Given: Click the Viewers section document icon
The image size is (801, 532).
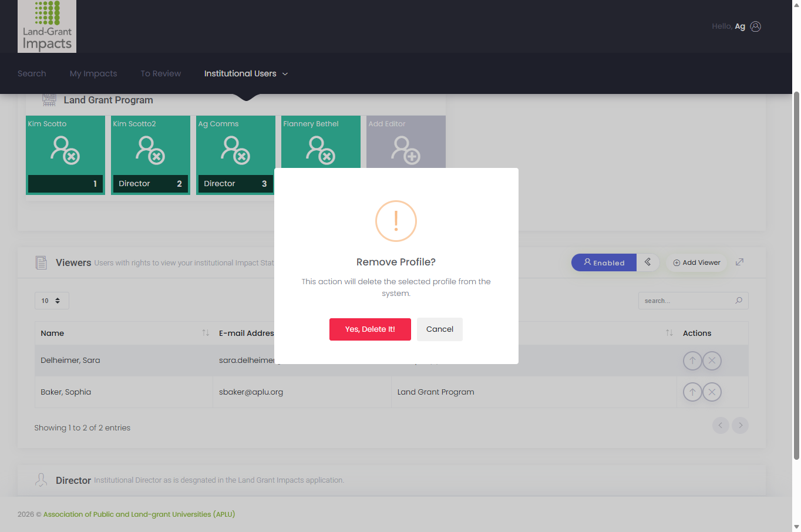Looking at the screenshot, I should click(41, 262).
